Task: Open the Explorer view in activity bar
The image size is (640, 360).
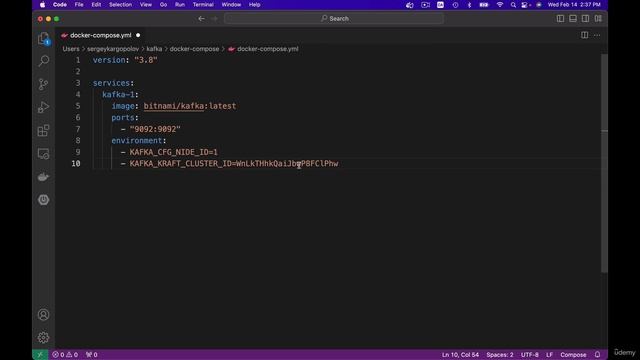Action: [x=44, y=38]
